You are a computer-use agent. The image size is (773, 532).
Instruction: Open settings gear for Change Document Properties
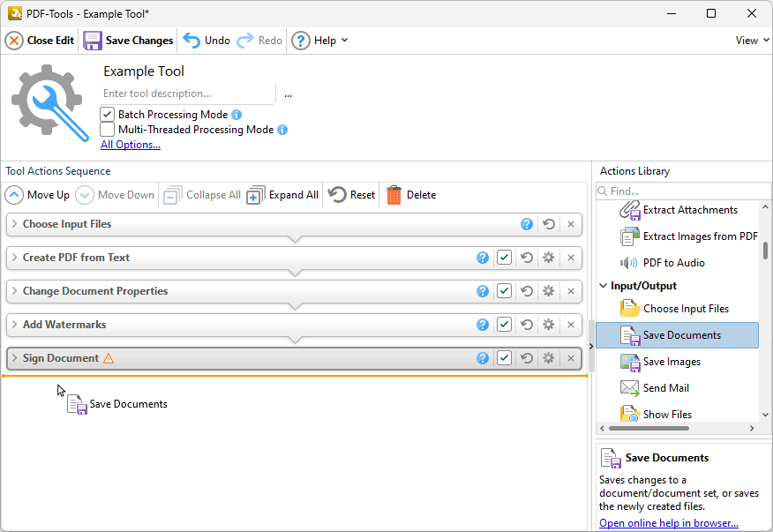549,291
